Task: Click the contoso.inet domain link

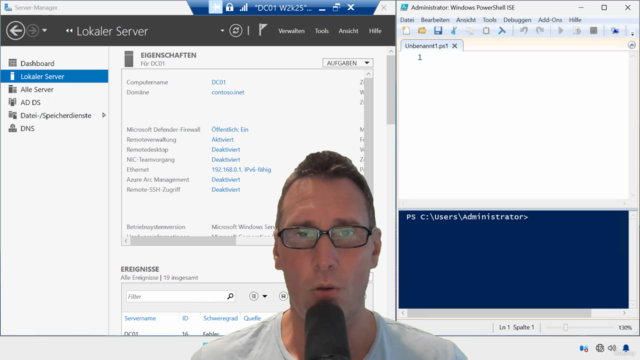Action: (x=228, y=92)
